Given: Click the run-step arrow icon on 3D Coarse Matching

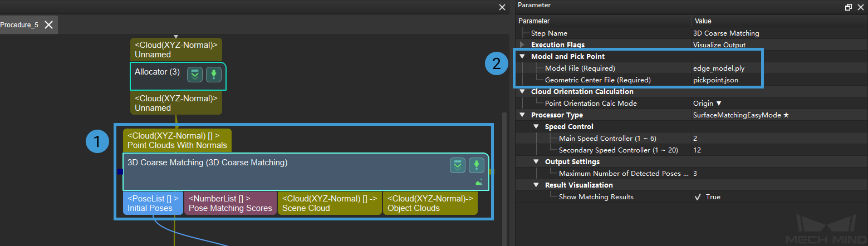Looking at the screenshot, I should pos(476,165).
